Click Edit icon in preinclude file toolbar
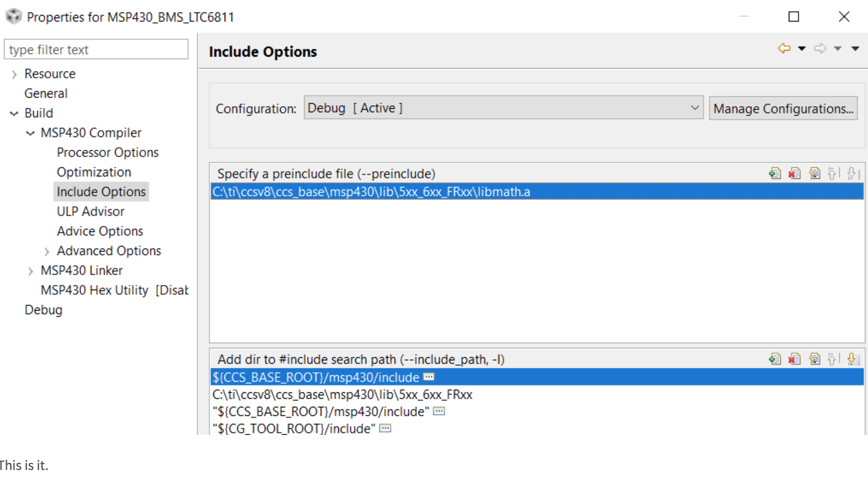This screenshot has width=868, height=495. 815,174
